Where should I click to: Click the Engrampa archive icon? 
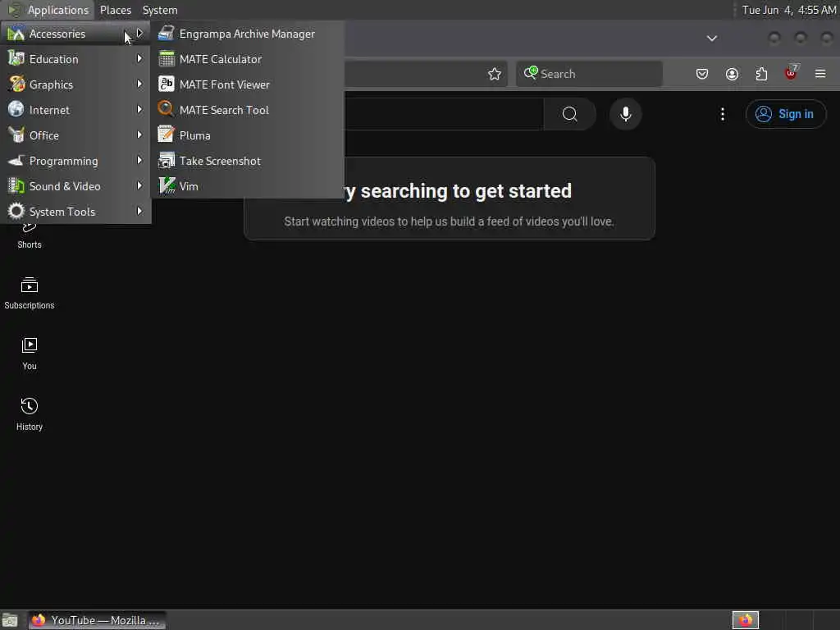[166, 33]
